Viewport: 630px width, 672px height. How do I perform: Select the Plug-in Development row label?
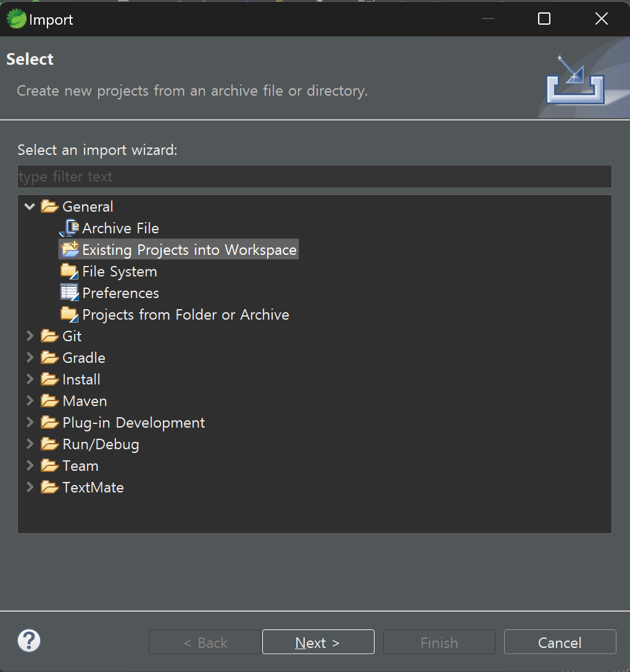click(134, 423)
